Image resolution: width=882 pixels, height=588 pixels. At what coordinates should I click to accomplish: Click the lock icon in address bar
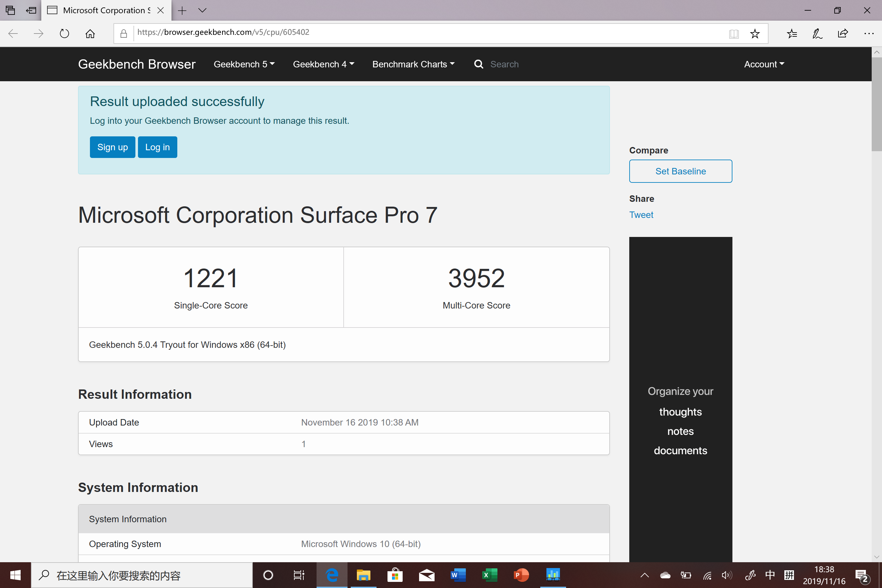click(123, 34)
